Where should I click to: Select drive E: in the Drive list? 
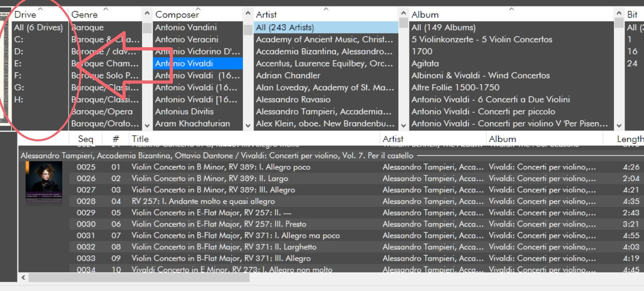tap(18, 63)
